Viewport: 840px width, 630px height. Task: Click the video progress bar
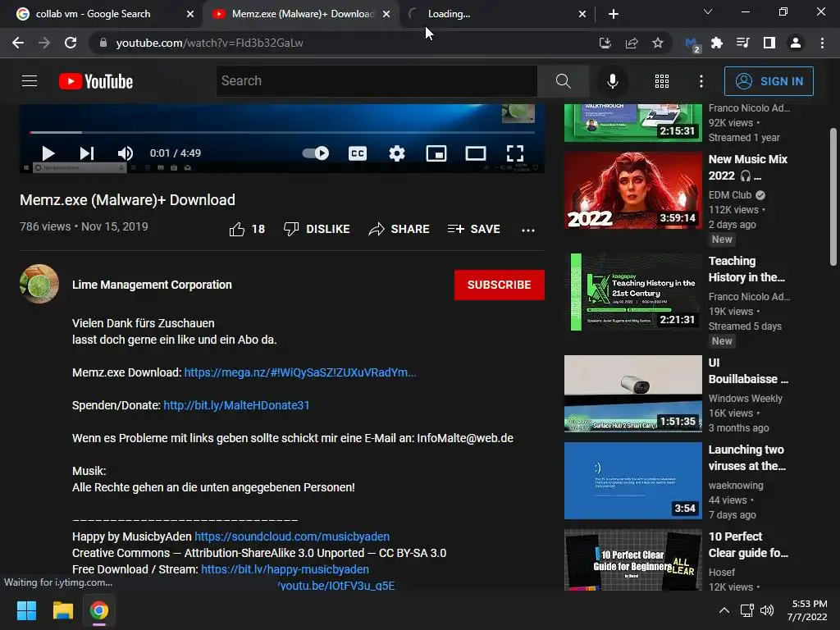click(282, 132)
